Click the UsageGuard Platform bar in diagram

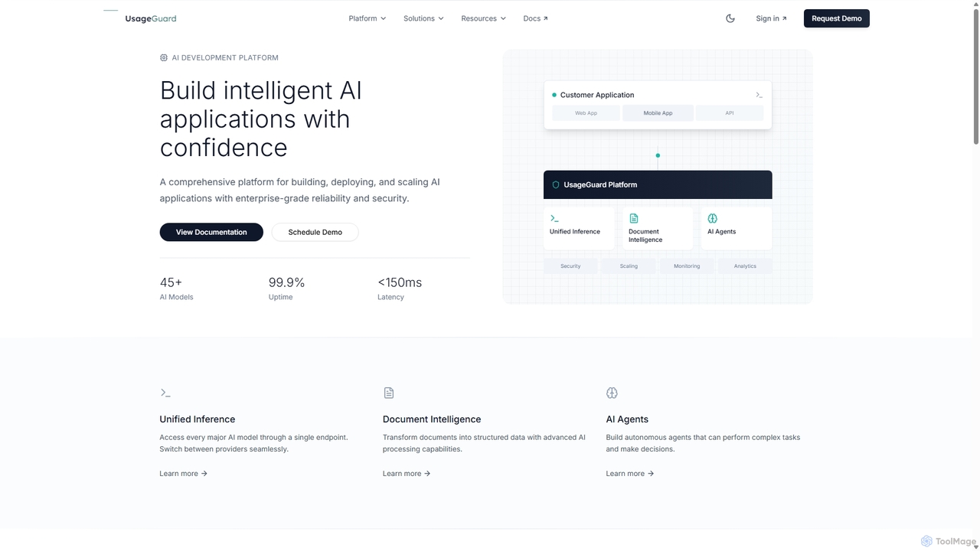[x=658, y=184]
